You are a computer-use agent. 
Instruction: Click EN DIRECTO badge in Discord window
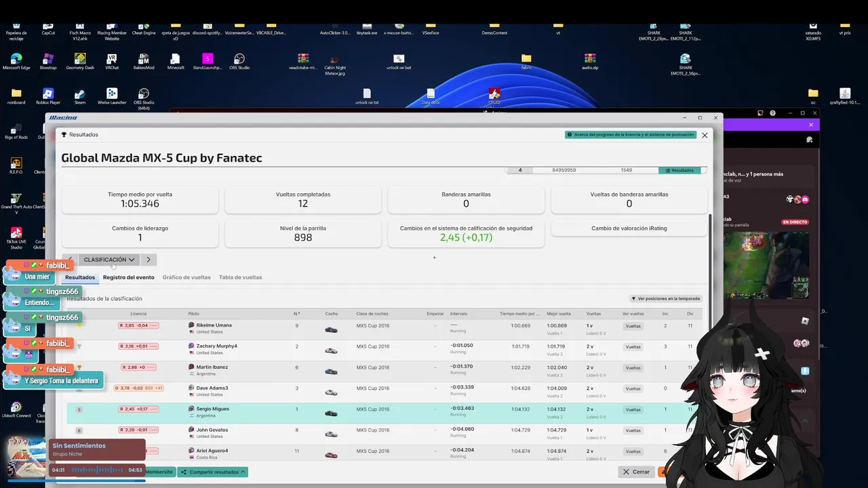point(795,222)
